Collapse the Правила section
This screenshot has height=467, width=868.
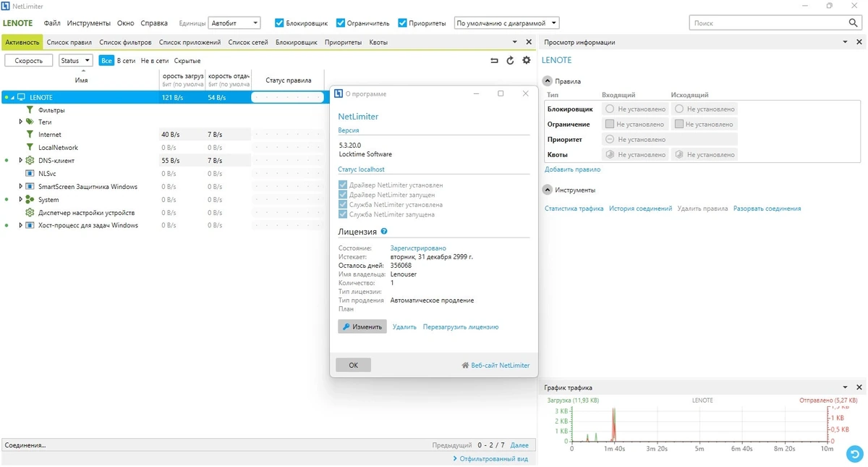click(548, 81)
